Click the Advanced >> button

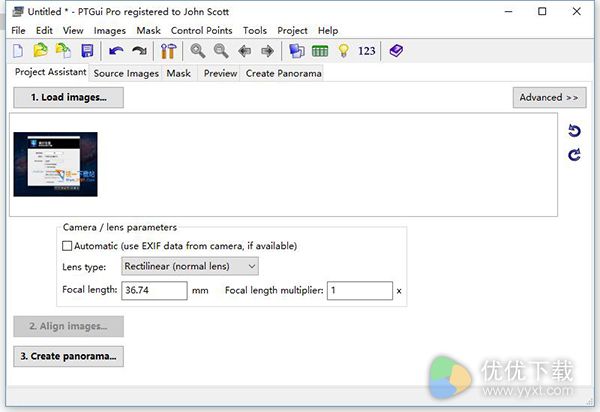pos(549,98)
